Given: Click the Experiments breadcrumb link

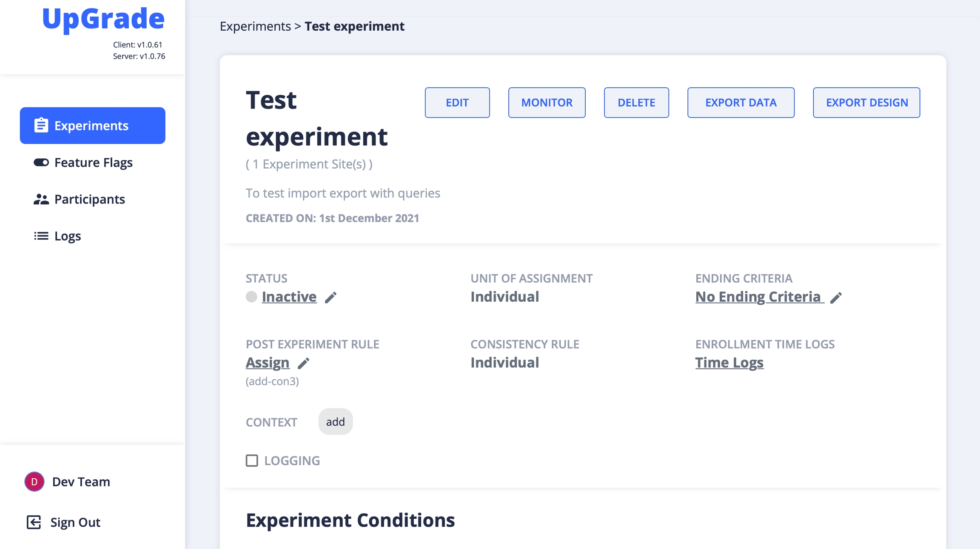Looking at the screenshot, I should pyautogui.click(x=255, y=26).
